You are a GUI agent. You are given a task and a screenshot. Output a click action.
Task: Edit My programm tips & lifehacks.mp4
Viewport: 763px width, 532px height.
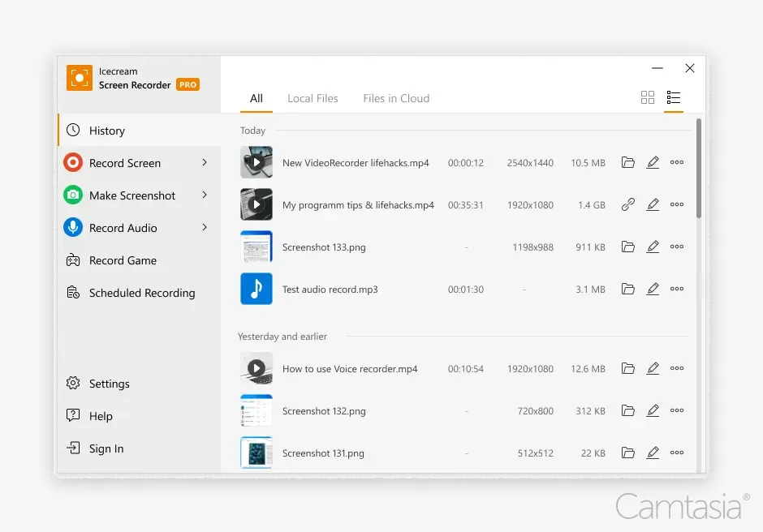point(653,204)
